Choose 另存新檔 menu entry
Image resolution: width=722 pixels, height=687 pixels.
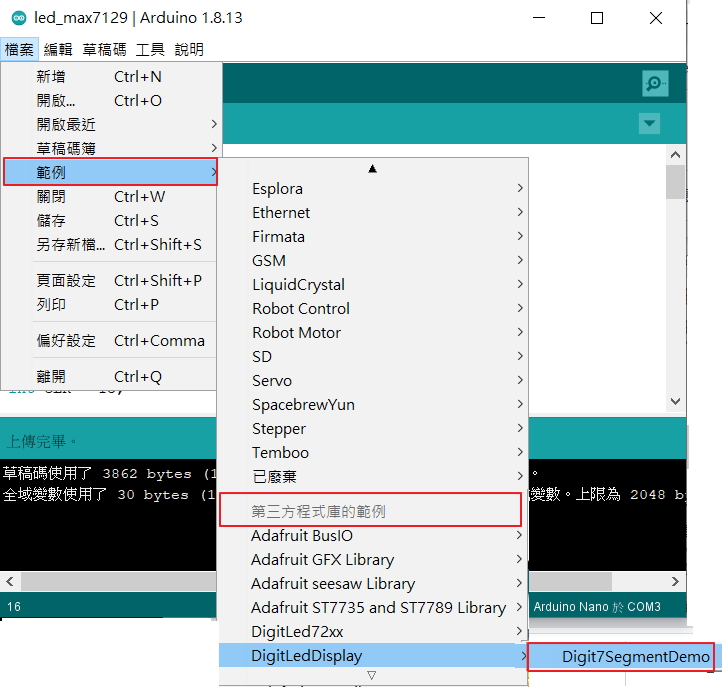point(70,245)
